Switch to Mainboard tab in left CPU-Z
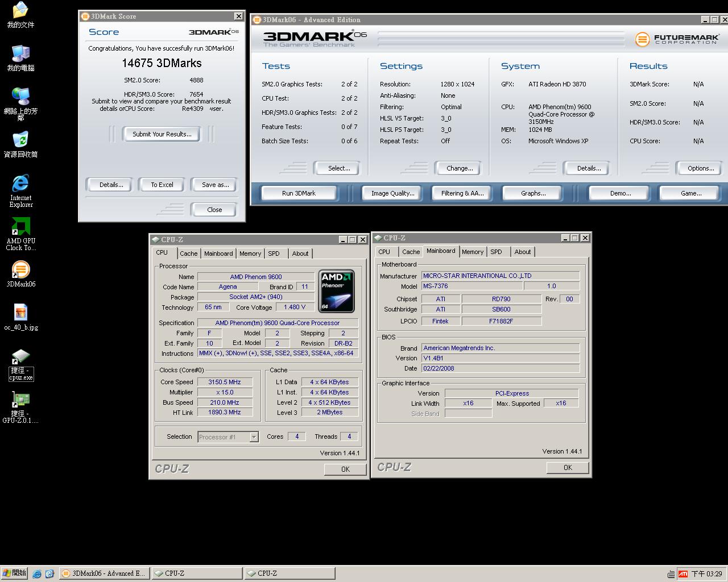The height and width of the screenshot is (582, 728). 218,253
